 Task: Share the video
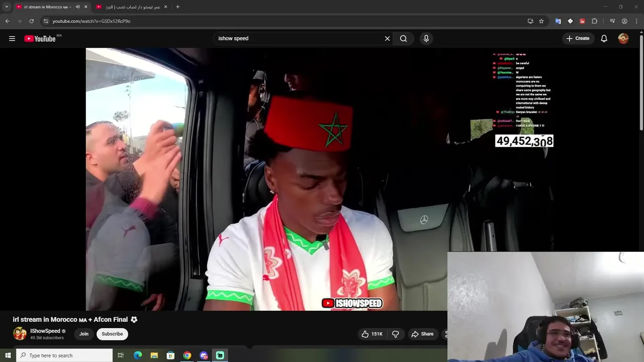pos(423,334)
